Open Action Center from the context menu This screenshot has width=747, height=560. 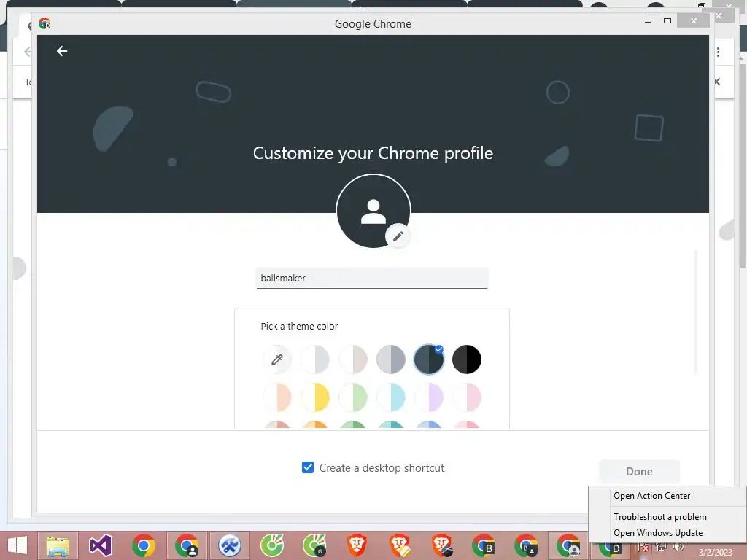click(x=651, y=496)
